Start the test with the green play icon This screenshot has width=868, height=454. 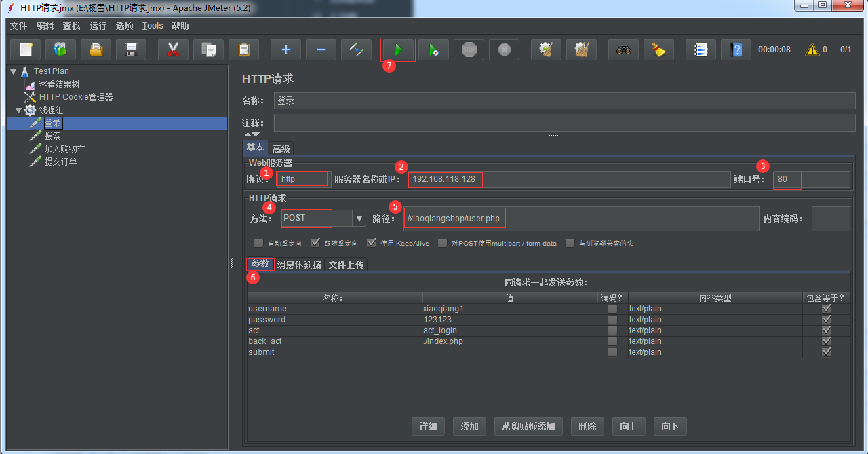(398, 50)
